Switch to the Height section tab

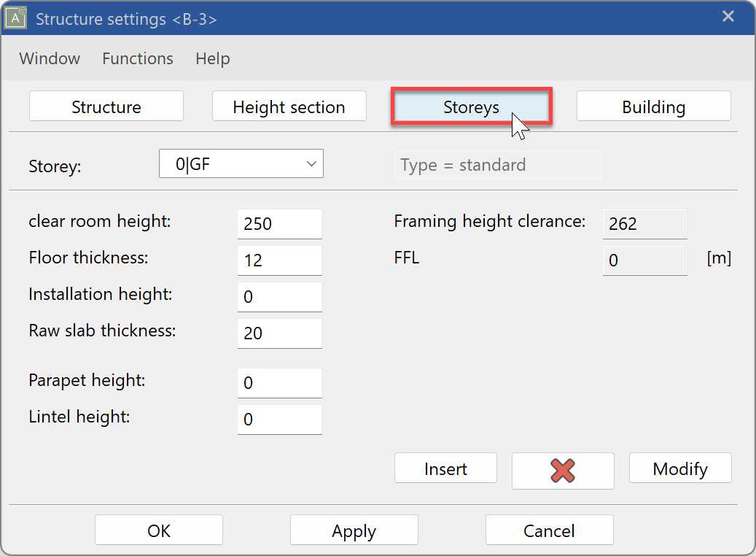[x=289, y=106]
